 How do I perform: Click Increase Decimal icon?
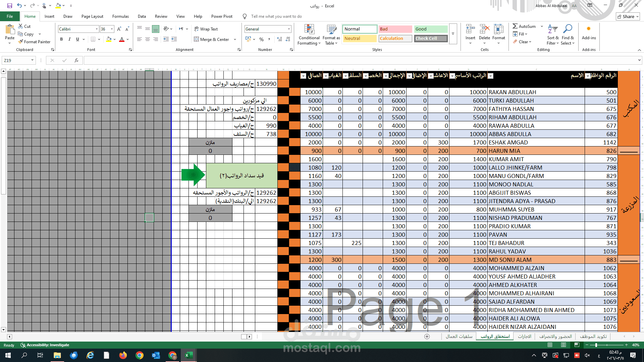click(280, 39)
